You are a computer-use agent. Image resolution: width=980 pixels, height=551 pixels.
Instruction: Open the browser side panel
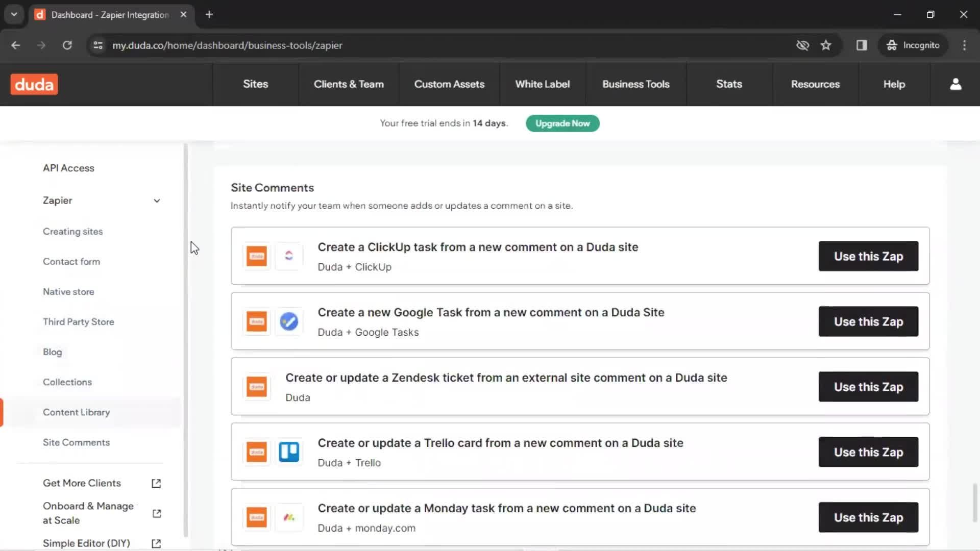pos(862,45)
